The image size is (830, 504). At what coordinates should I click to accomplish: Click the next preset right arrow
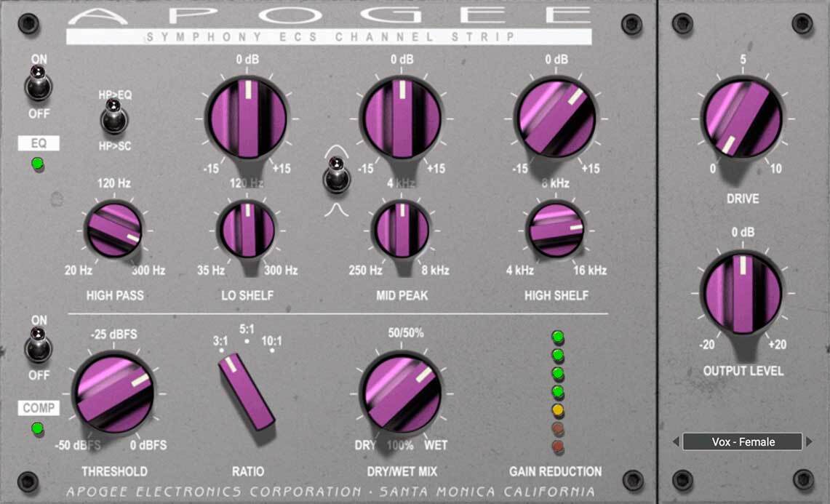coord(810,441)
